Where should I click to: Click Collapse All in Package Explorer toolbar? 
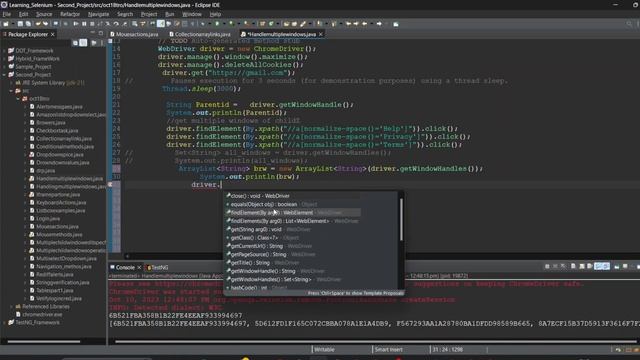click(x=76, y=42)
